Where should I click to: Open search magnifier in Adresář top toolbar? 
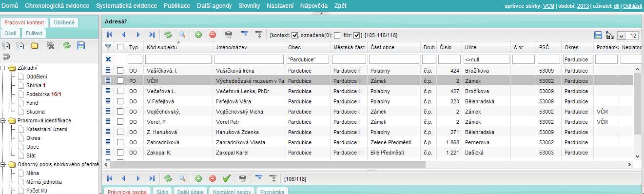pos(182,35)
